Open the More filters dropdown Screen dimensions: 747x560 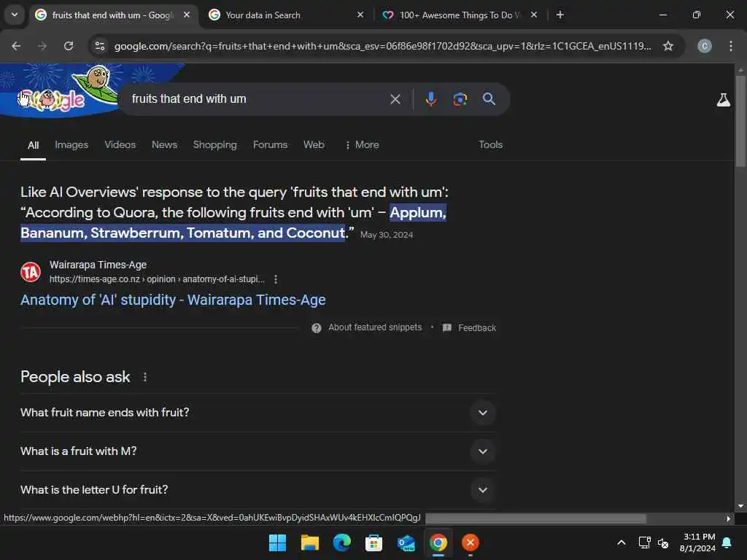tap(362, 145)
